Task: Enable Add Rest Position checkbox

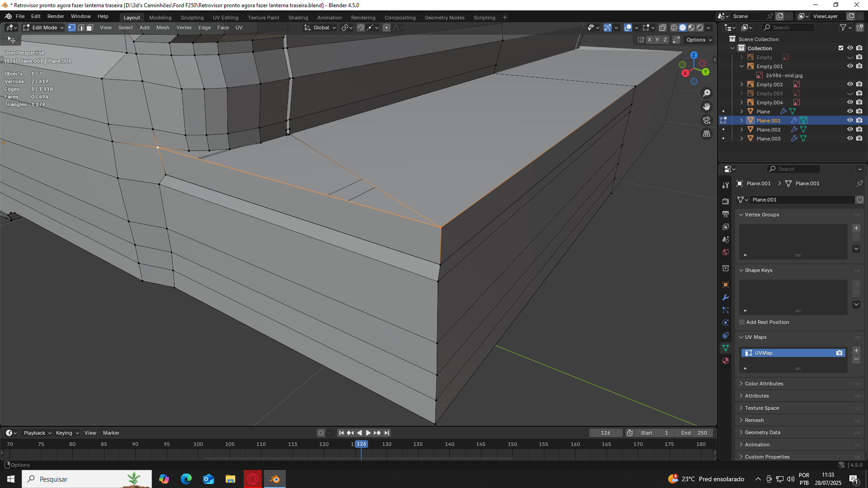Action: pos(742,322)
